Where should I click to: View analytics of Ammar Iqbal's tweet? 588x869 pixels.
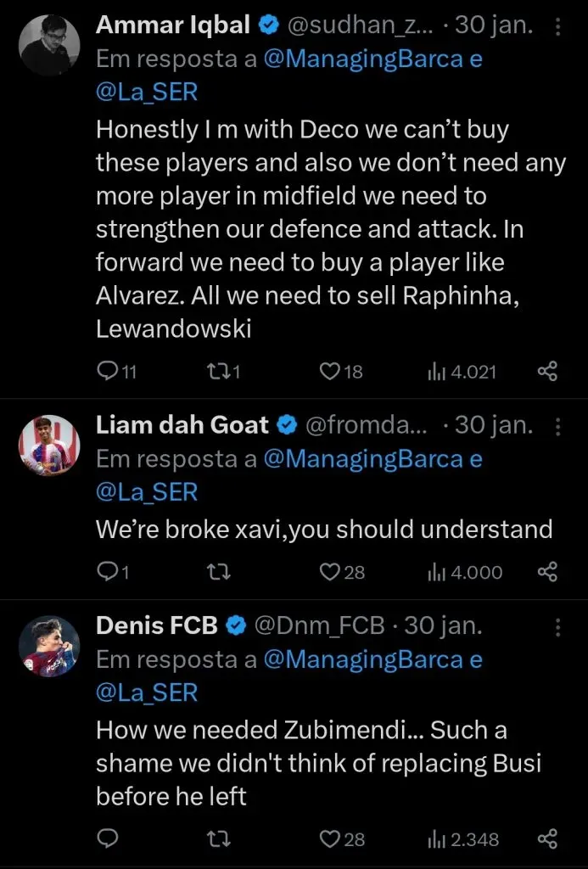[437, 372]
